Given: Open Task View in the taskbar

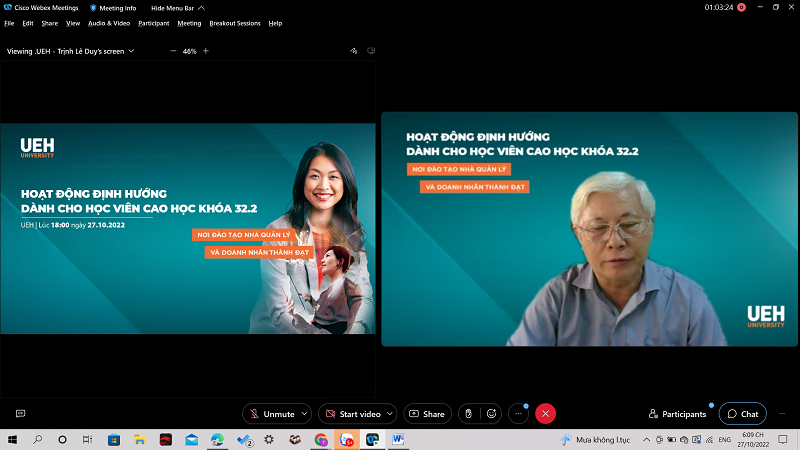Looking at the screenshot, I should (87, 440).
